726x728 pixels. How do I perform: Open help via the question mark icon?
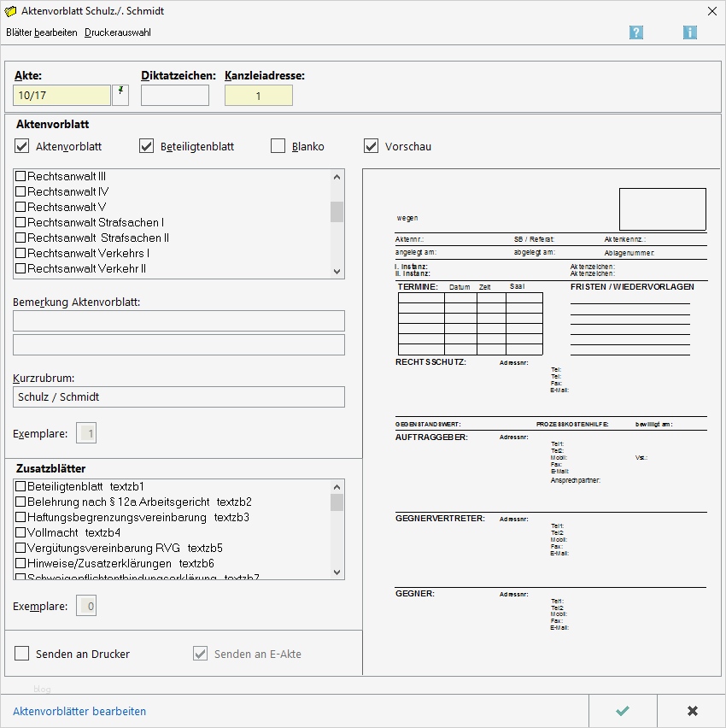click(636, 31)
